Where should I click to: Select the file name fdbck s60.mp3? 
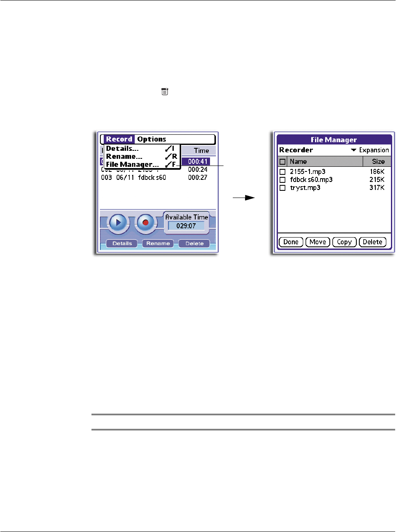click(x=311, y=180)
